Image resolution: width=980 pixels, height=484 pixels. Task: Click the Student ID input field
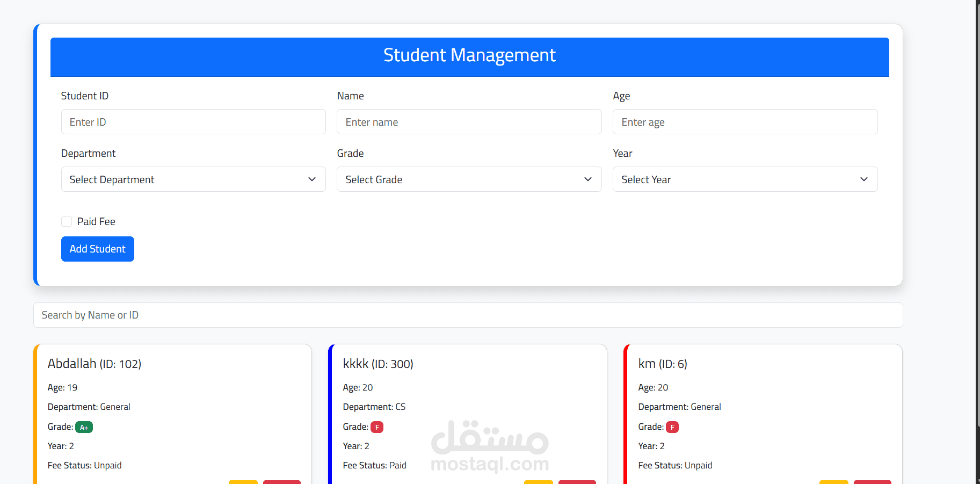point(193,122)
